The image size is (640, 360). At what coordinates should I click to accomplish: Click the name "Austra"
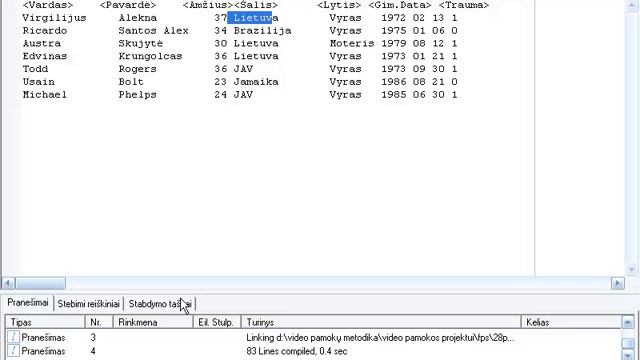point(42,43)
